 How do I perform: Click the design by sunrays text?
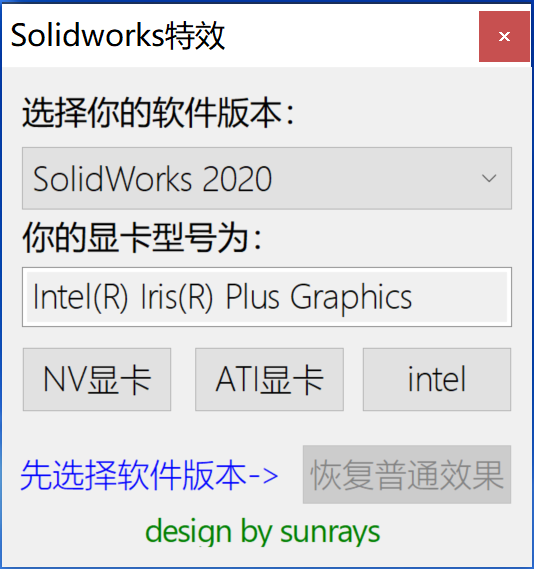(x=263, y=532)
